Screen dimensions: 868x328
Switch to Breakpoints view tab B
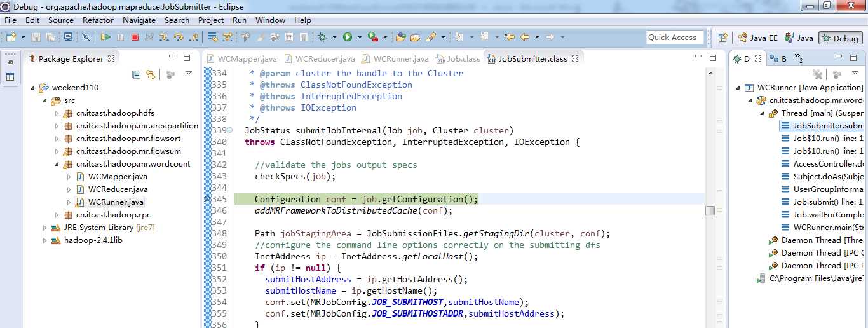point(778,58)
